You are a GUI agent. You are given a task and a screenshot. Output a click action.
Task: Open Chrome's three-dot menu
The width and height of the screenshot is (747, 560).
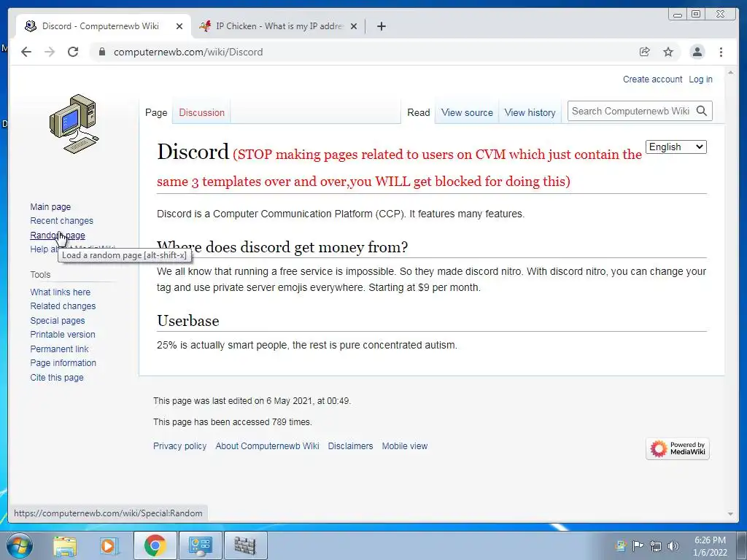(721, 52)
